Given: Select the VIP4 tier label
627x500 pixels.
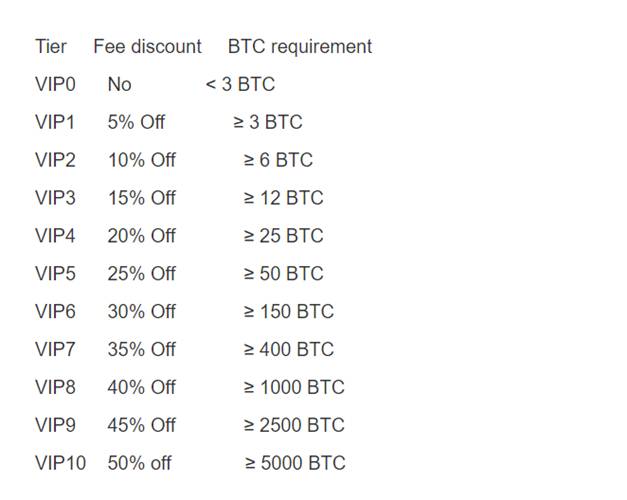Looking at the screenshot, I should [55, 236].
